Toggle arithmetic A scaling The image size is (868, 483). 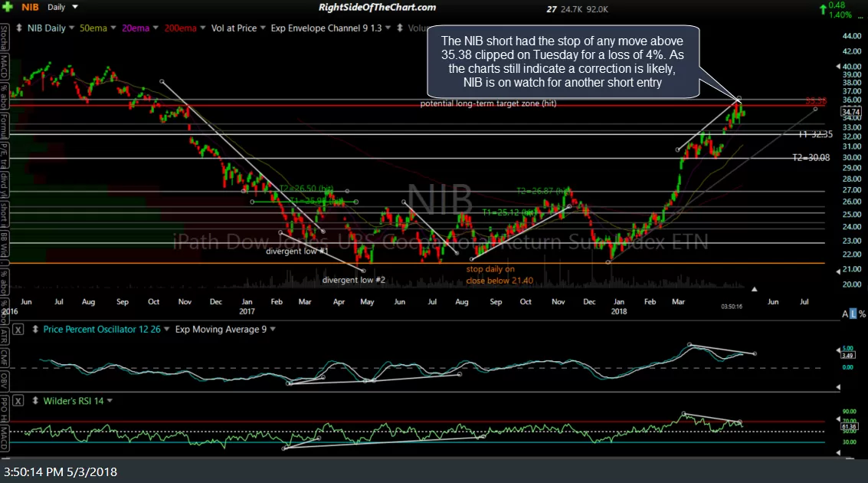pos(845,314)
